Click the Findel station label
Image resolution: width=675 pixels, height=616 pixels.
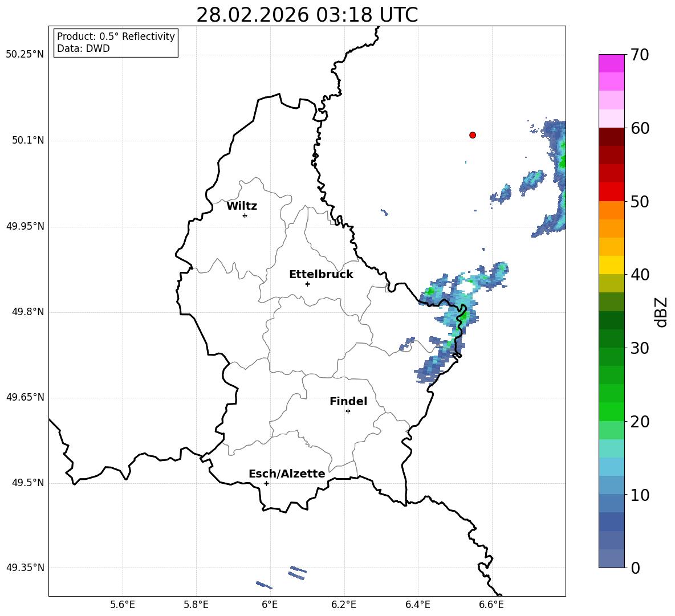coord(348,401)
